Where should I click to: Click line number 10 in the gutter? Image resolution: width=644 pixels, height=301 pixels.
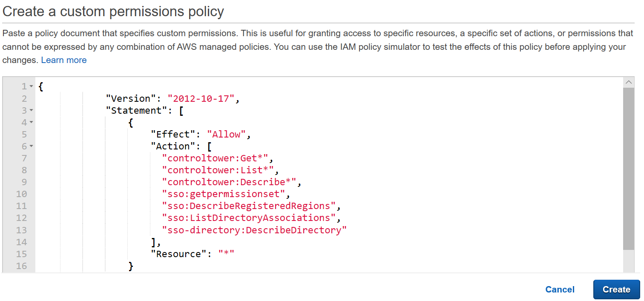point(23,194)
